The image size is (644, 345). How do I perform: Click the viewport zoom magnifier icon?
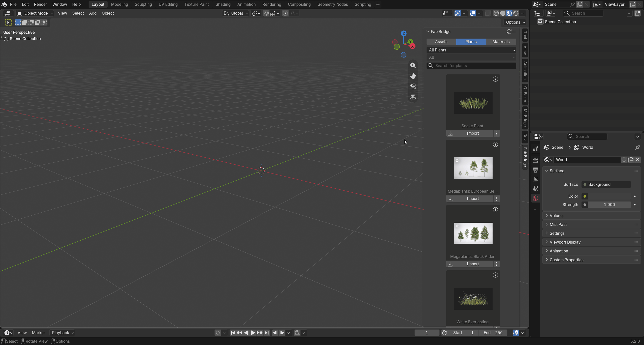pyautogui.click(x=413, y=66)
